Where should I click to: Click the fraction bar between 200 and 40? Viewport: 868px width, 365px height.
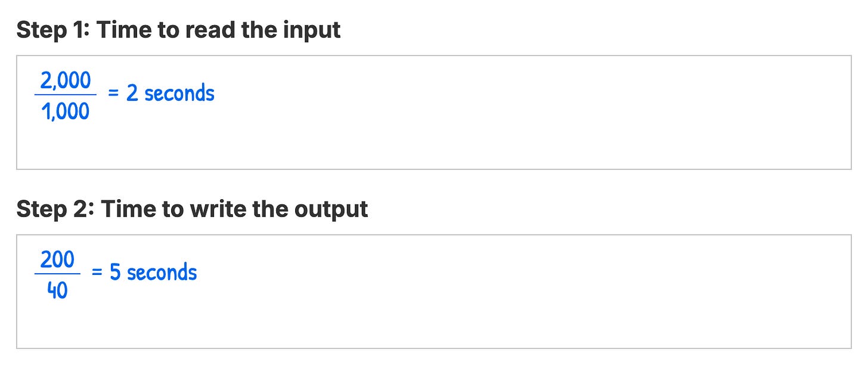coord(57,274)
